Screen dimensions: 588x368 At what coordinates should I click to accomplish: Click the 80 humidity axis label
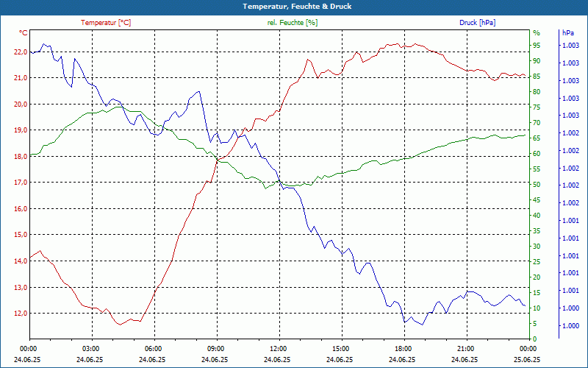point(537,92)
